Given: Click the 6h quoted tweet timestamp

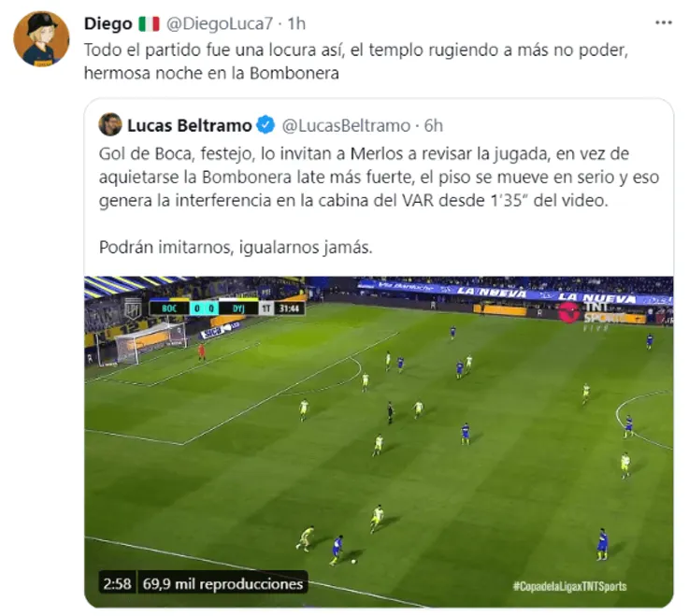Looking at the screenshot, I should [433, 125].
